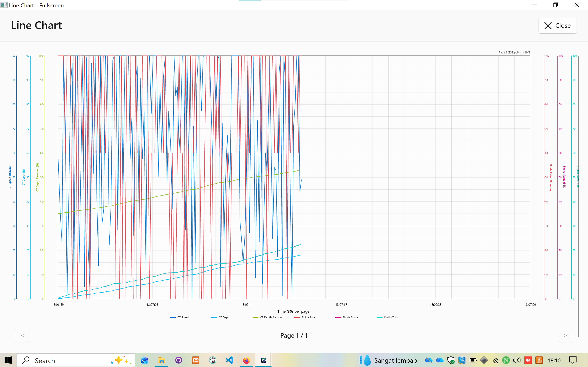Open Windows Security from the system tray
This screenshot has width=588, height=367.
click(451, 360)
